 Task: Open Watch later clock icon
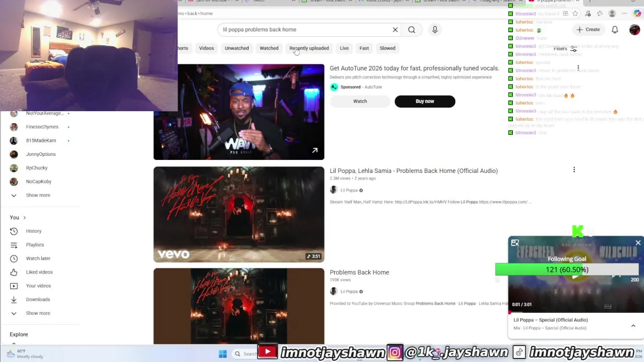click(x=14, y=258)
